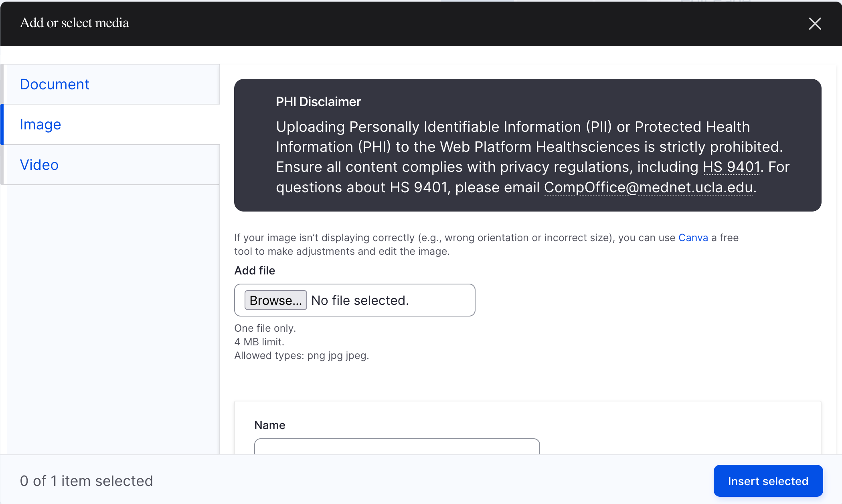The height and width of the screenshot is (504, 842).
Task: Click the 'Allowed types: png jpg jpeg' hint
Action: [302, 355]
